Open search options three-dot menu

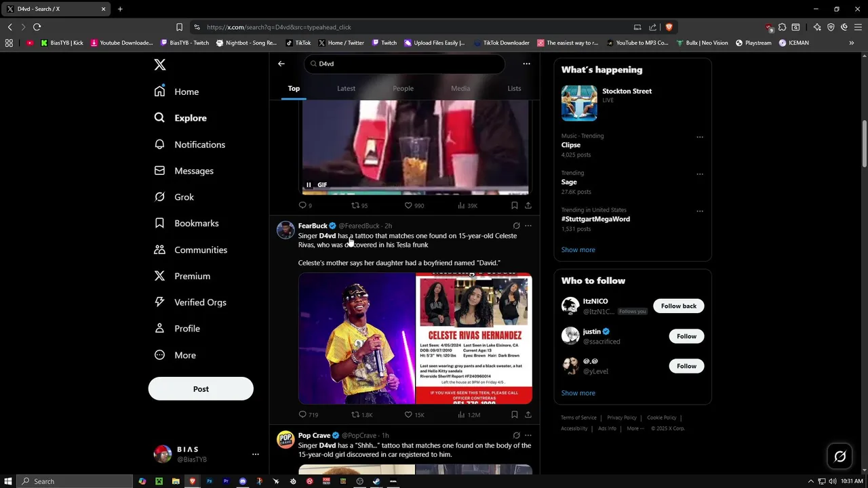(526, 64)
